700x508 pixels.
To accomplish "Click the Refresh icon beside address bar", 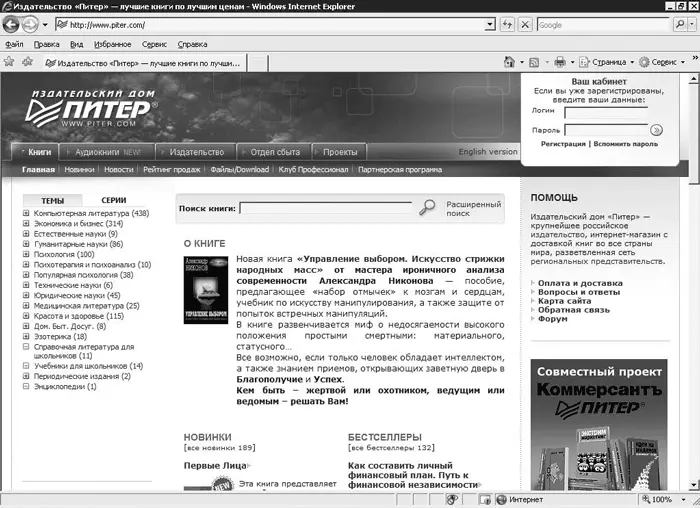I will [x=507, y=25].
